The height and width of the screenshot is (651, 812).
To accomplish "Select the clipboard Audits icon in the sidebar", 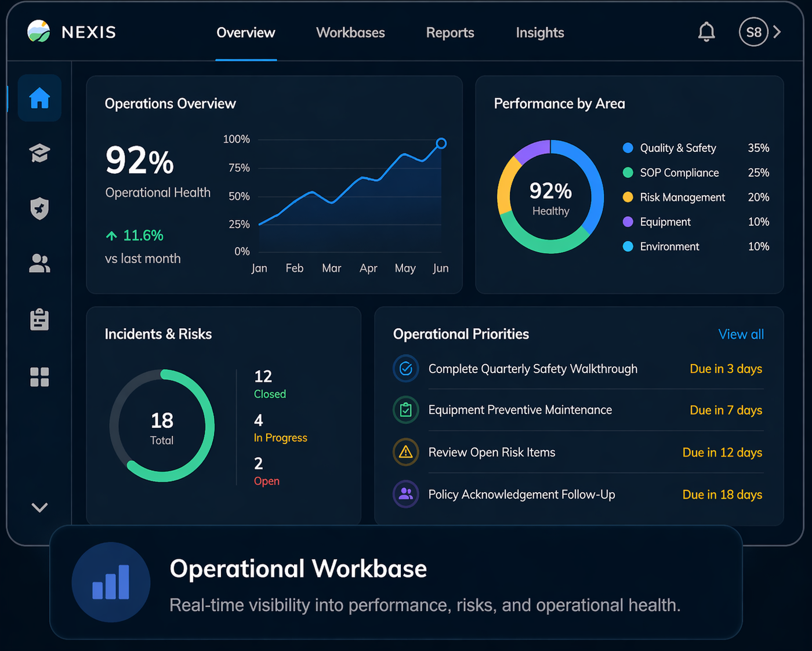I will pos(39,319).
